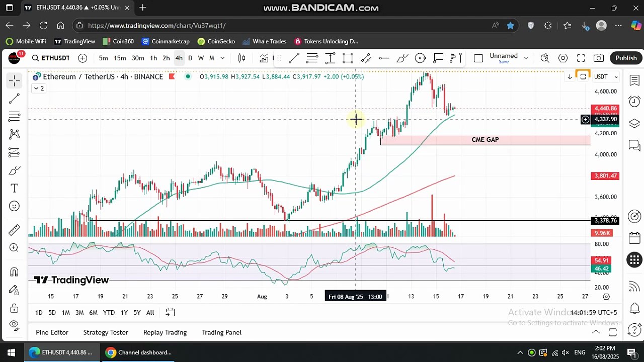Click the Publish button
The width and height of the screenshot is (644, 362).
[626, 58]
